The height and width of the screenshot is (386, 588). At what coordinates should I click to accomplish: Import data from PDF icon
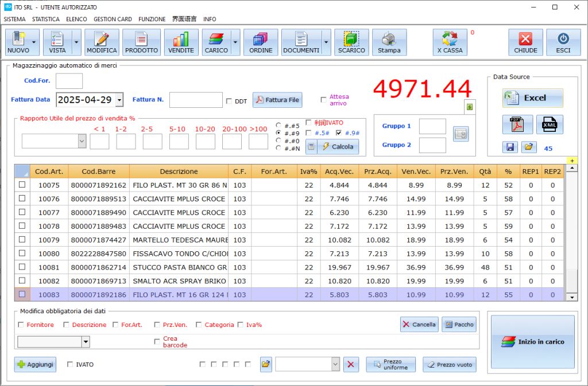coord(517,124)
